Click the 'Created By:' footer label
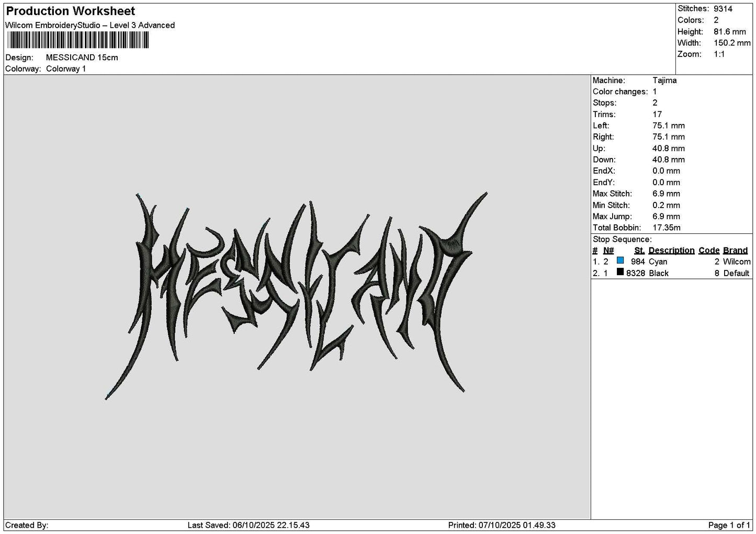756x534 pixels. pyautogui.click(x=27, y=525)
